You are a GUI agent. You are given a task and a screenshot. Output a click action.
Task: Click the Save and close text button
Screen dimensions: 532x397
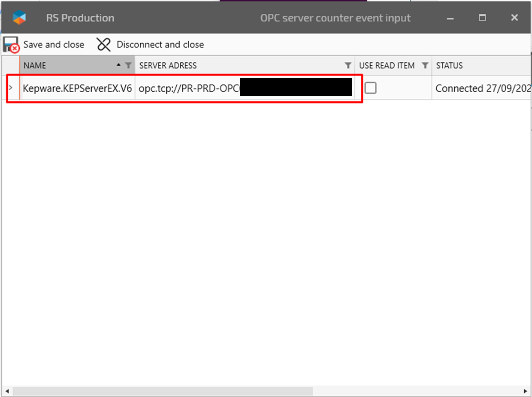click(x=54, y=45)
